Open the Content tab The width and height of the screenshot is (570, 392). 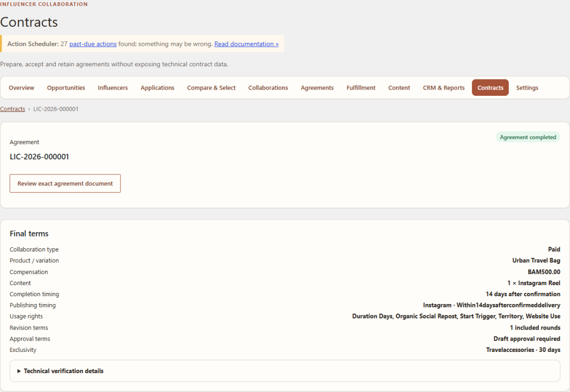point(399,87)
